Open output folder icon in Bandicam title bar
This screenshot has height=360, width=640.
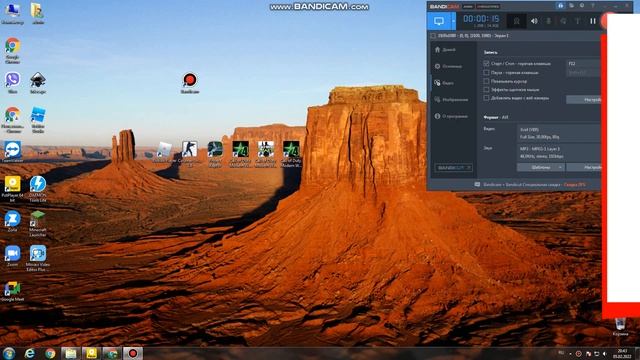pyautogui.click(x=571, y=6)
